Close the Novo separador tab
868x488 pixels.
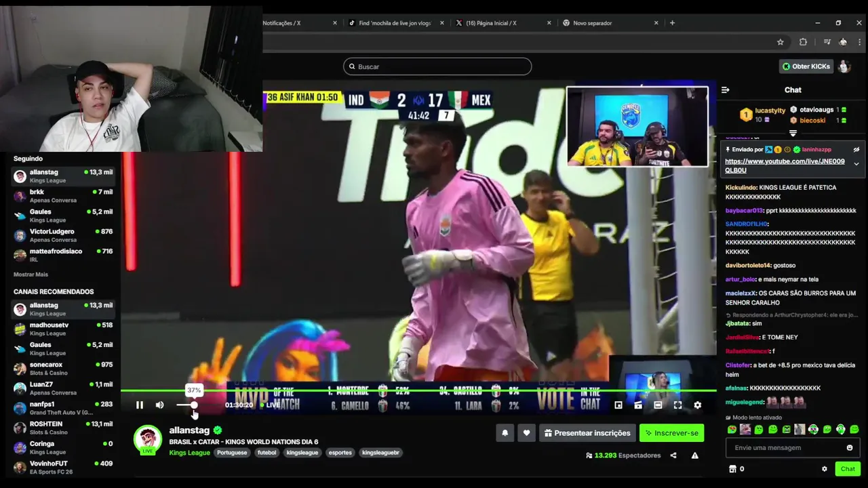click(656, 23)
